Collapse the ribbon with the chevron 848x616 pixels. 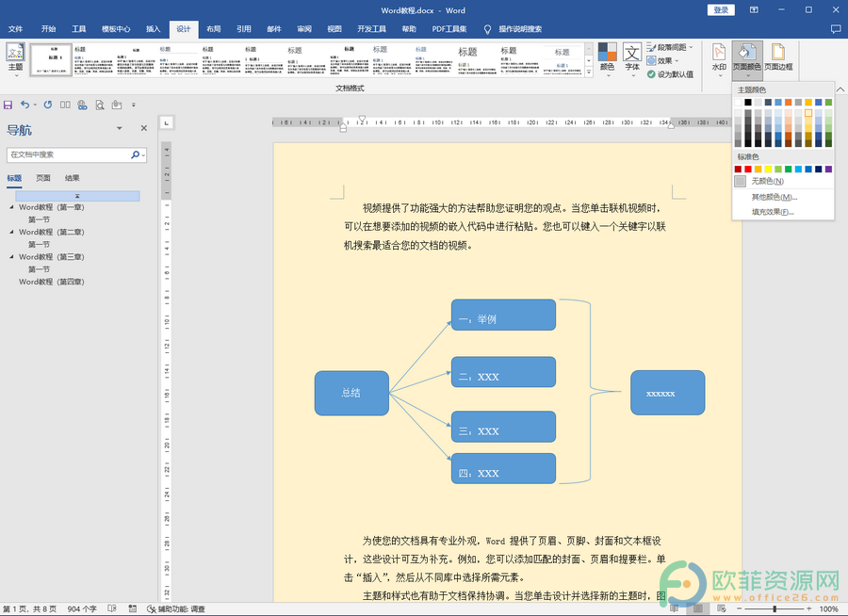point(840,89)
